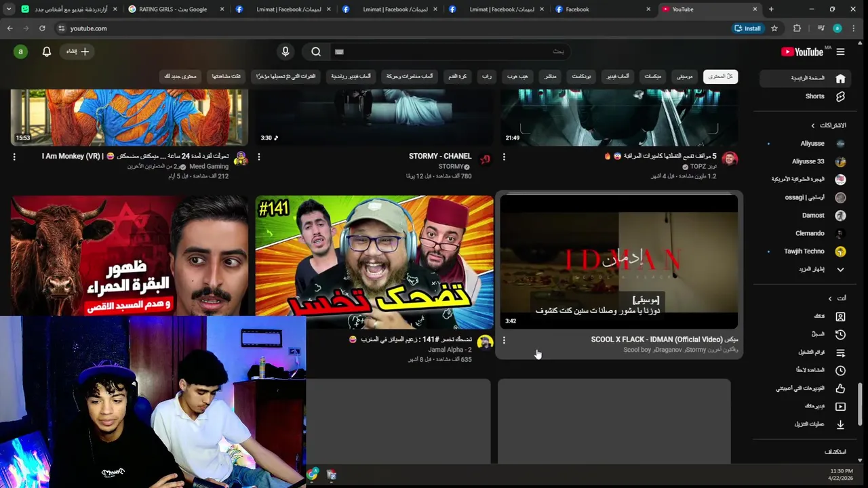Select the 'بودكاست' filter chip

point(581,77)
